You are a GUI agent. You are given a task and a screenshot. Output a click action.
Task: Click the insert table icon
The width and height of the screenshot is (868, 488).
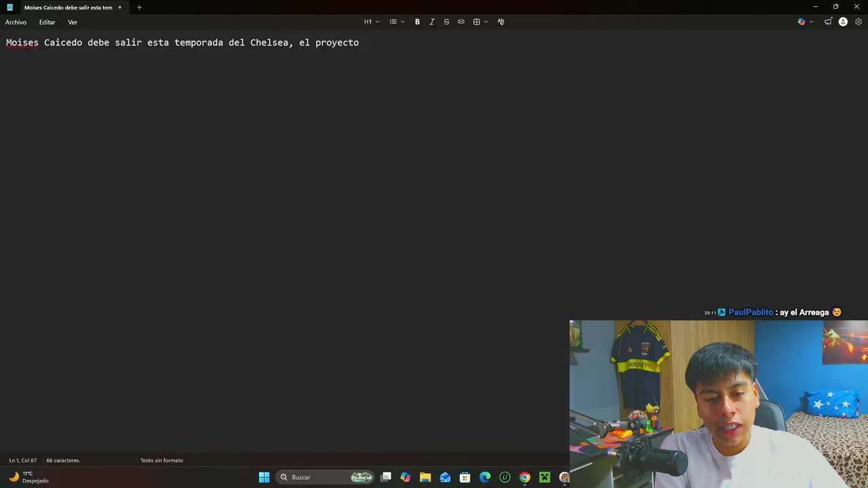477,22
